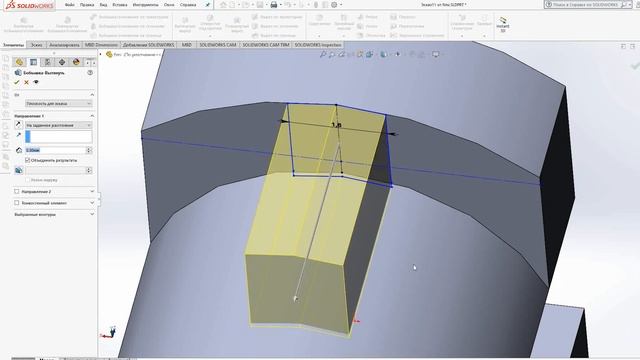Open the blind end condition dropdown
The height and width of the screenshot is (360, 640).
point(59,125)
